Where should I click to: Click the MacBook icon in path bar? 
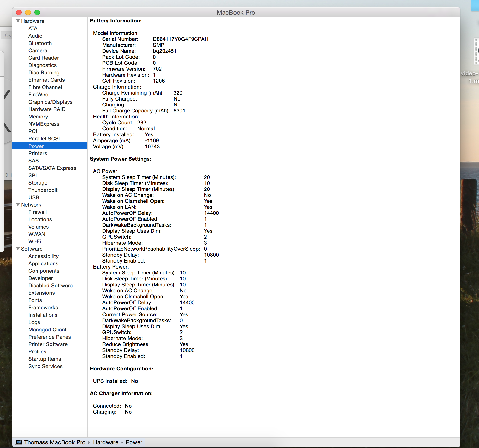(19, 442)
